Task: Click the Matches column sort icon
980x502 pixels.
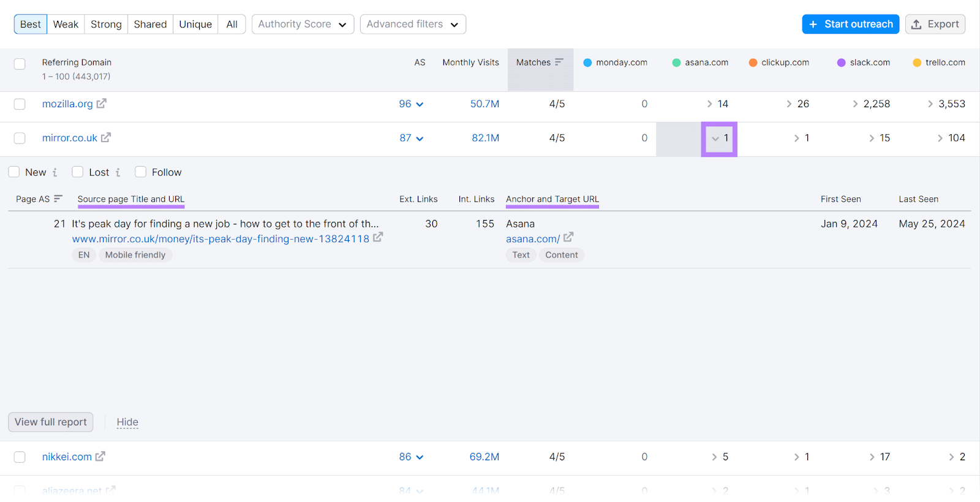Action: pos(559,62)
